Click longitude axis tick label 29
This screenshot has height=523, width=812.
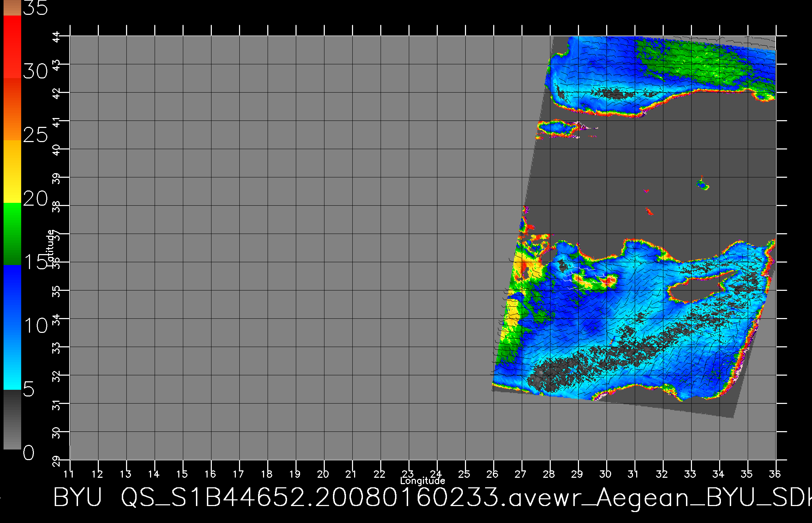(x=577, y=474)
